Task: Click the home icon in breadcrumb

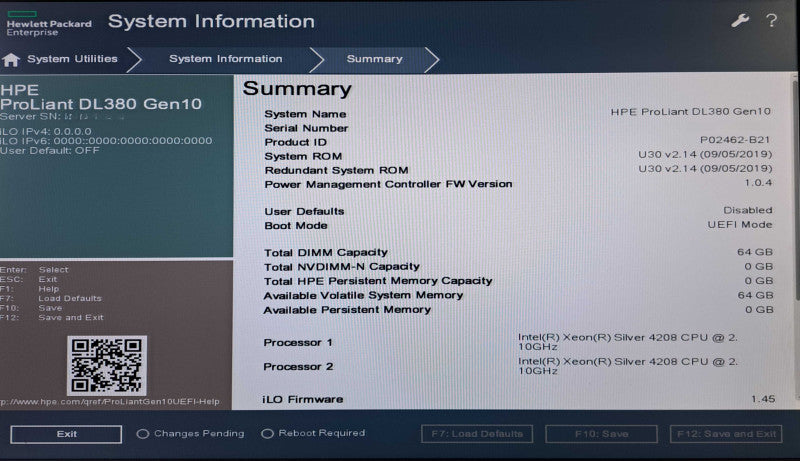Action: 11,60
